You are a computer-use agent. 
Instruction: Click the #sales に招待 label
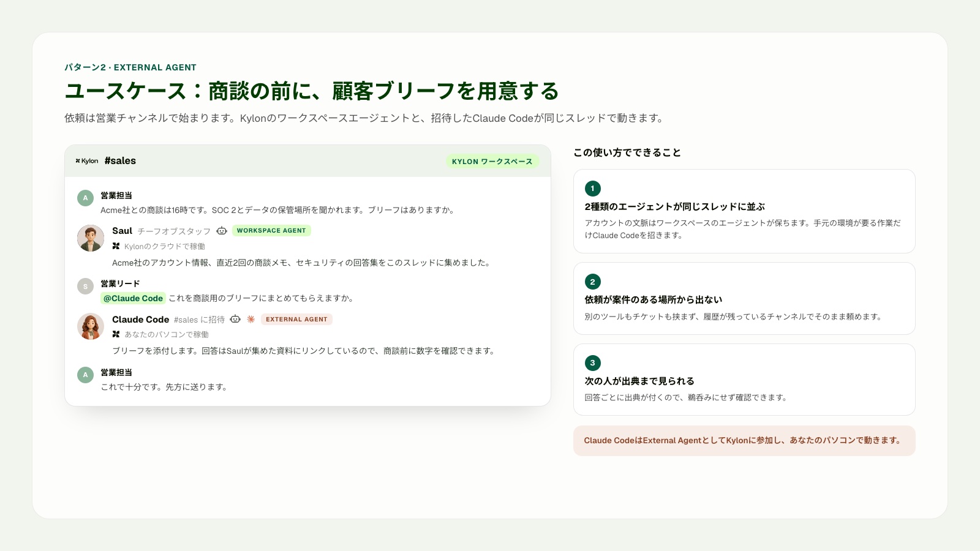pos(199,320)
